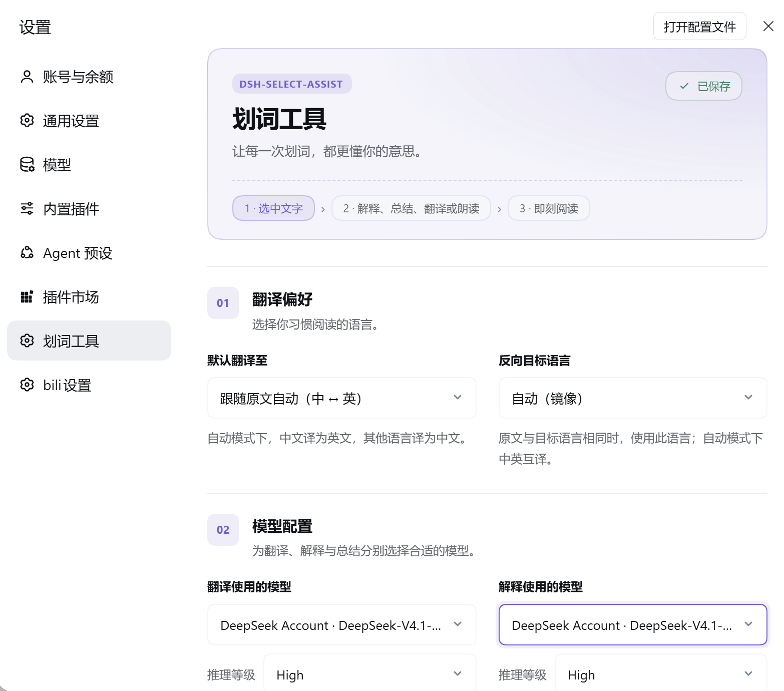Open the 默认翻译至 dropdown
Screen dimensions: 784x691
(342, 398)
